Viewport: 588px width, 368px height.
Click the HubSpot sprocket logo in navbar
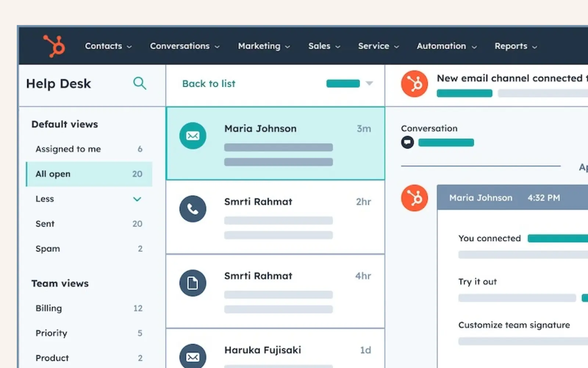tap(54, 46)
